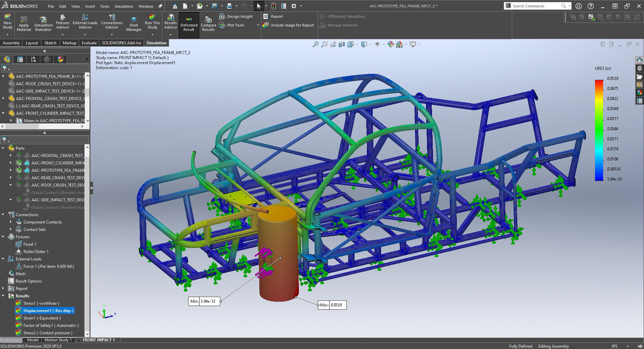This screenshot has height=349, width=644.
Task: Click the Fixed-1 fixture item
Action: click(30, 244)
